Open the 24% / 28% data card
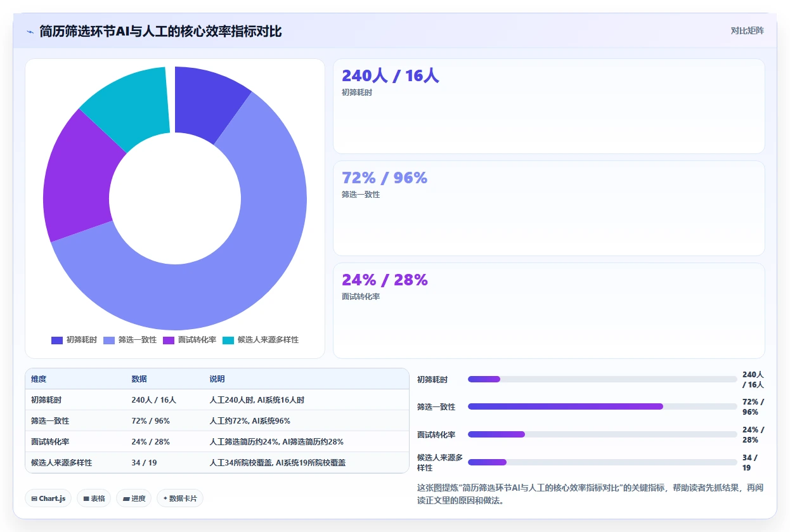The image size is (790, 532). pos(549,311)
